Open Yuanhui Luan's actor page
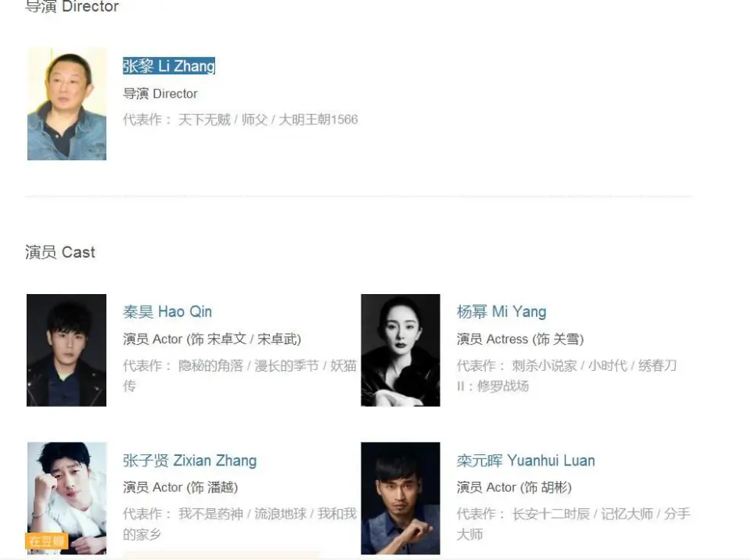The width and height of the screenshot is (751, 560). (x=526, y=461)
